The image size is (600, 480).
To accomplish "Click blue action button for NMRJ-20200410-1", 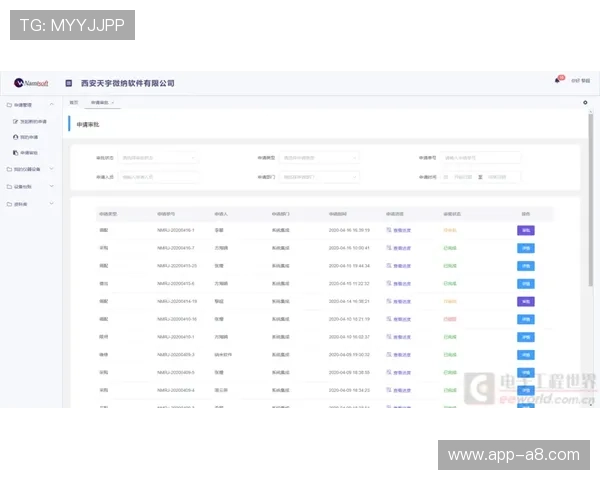I will coord(526,337).
